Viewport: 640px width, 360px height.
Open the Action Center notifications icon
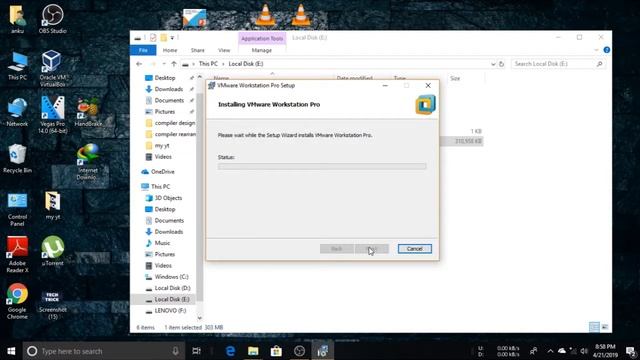click(630, 351)
